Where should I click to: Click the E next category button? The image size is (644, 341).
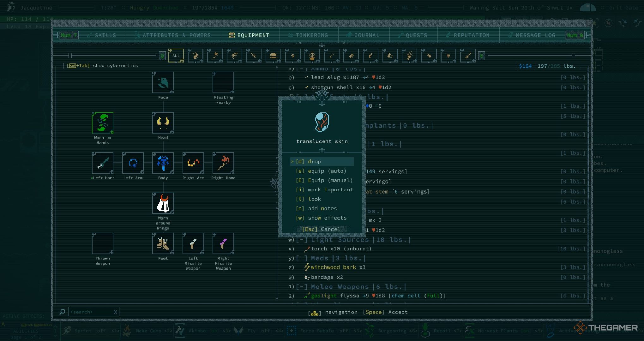[x=482, y=56]
